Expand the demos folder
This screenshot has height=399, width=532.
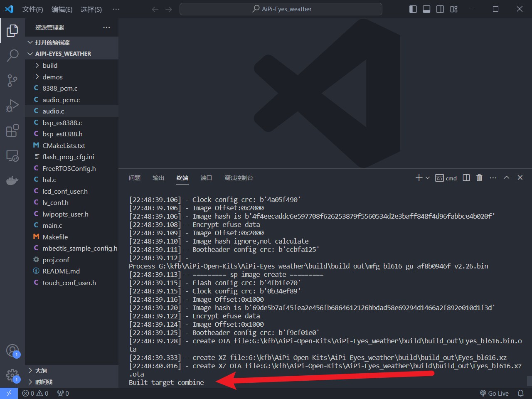point(71,77)
